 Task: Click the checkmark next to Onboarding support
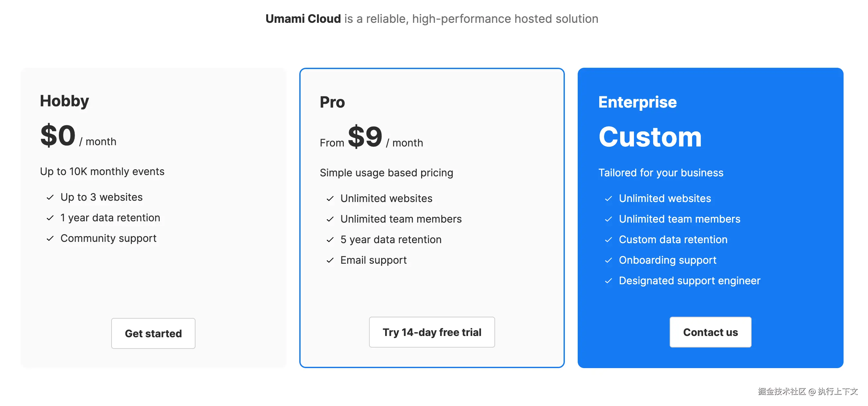point(608,260)
